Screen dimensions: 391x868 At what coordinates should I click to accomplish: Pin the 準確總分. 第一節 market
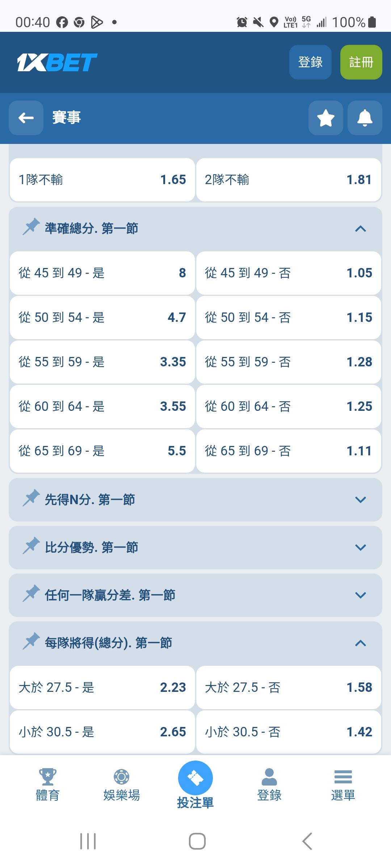coord(31,227)
